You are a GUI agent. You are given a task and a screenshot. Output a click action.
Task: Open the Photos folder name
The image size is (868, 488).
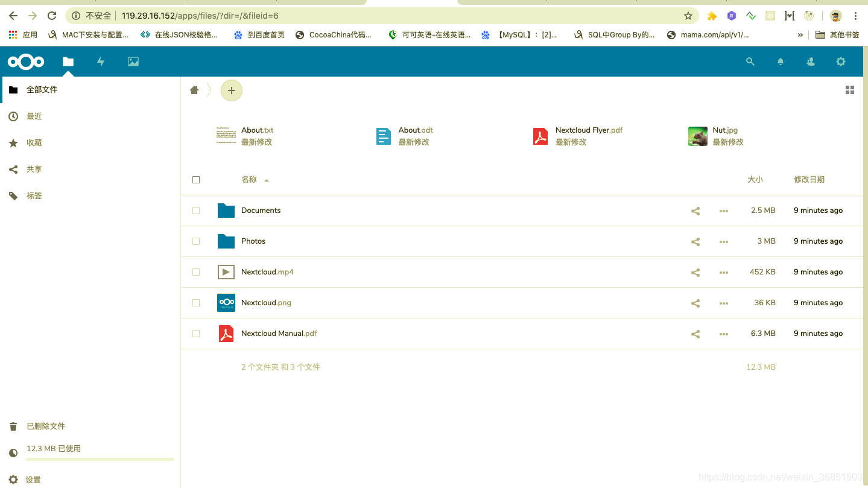pos(253,241)
